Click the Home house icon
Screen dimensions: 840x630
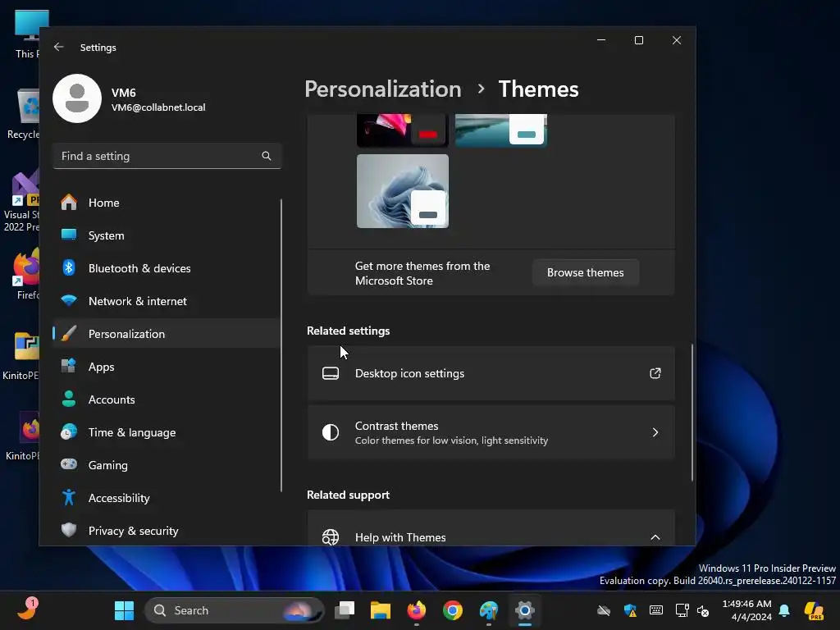(x=69, y=202)
